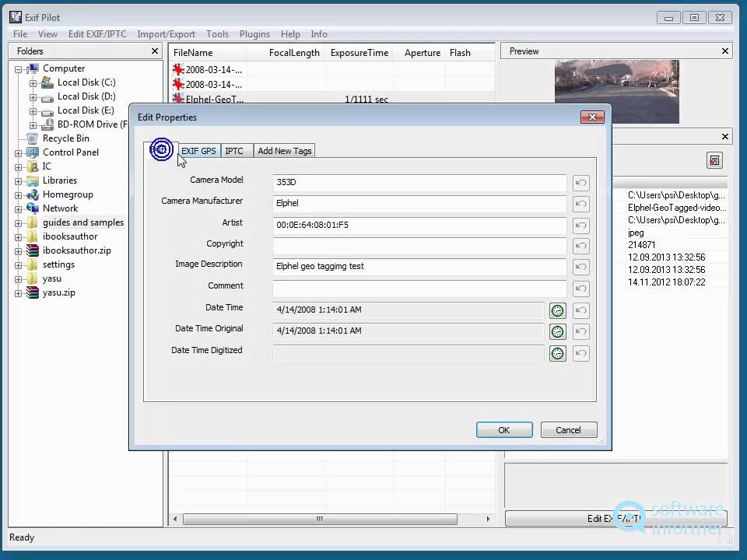Open the Plugins menu
The width and height of the screenshot is (747, 560).
click(x=254, y=34)
